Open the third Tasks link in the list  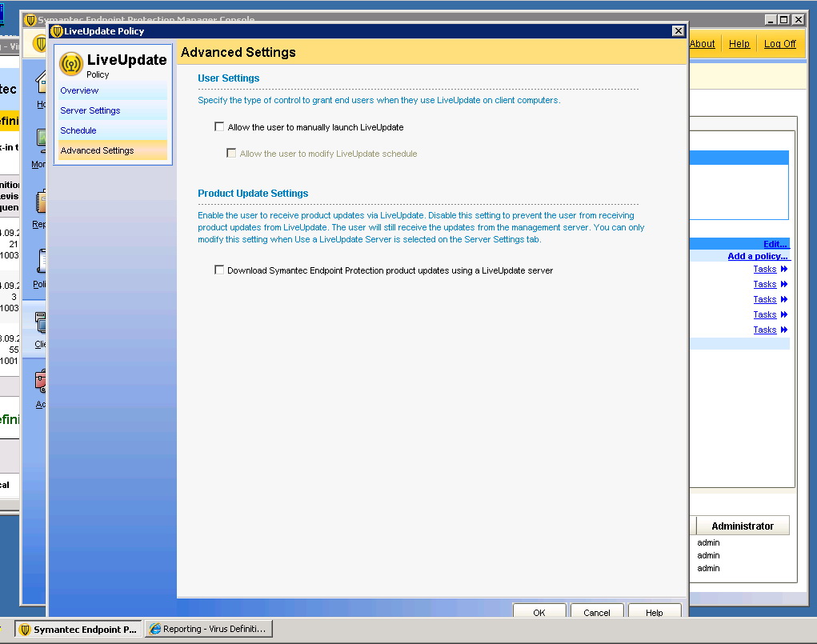(x=765, y=299)
